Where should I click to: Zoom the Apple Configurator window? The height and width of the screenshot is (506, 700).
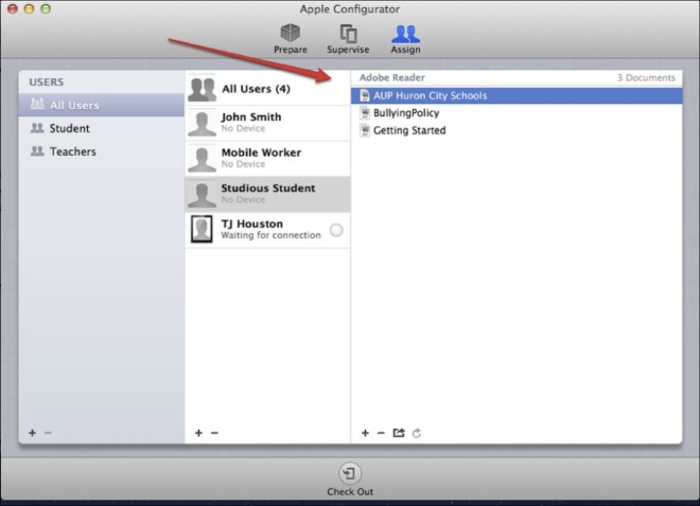(46, 8)
